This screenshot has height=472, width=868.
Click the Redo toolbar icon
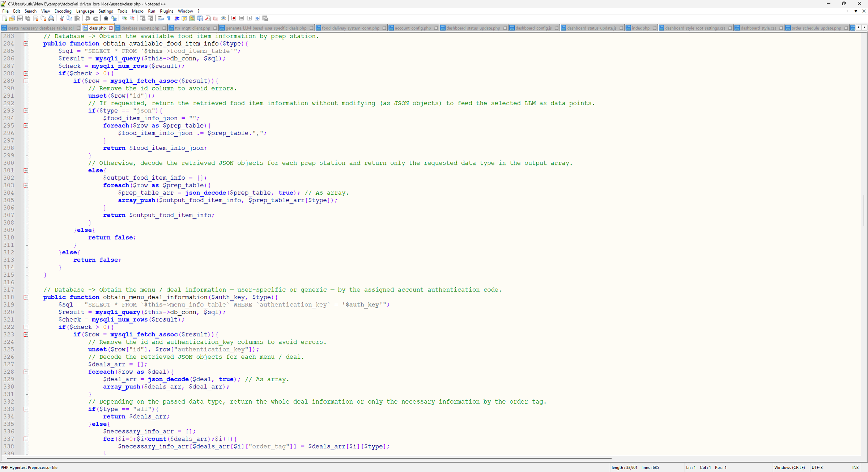[x=95, y=18]
